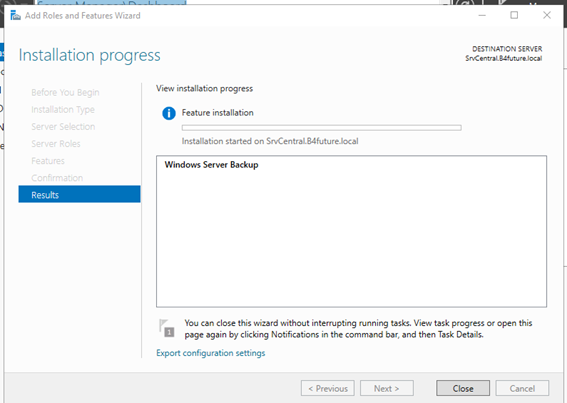567x403 pixels.
Task: Click the notifications flag icon
Action: pyautogui.click(x=167, y=328)
